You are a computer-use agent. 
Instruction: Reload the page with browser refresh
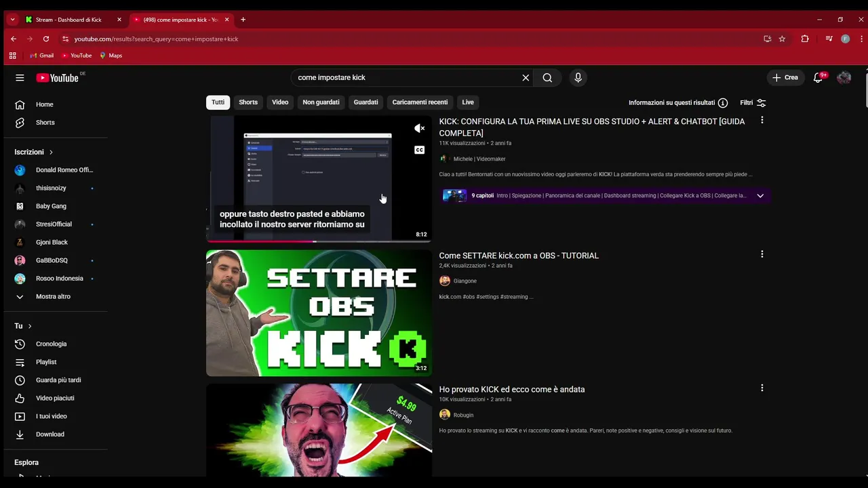click(x=46, y=39)
